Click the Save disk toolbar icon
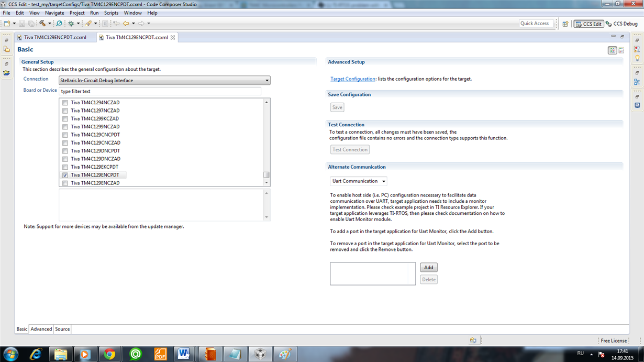Screen dimensions: 644x362 click(x=22, y=24)
